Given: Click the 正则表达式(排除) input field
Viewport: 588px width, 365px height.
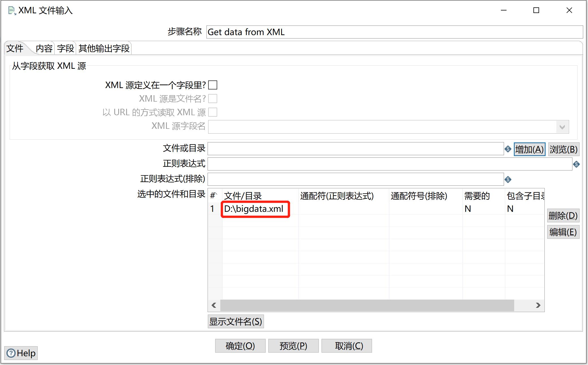Looking at the screenshot, I should click(x=356, y=179).
